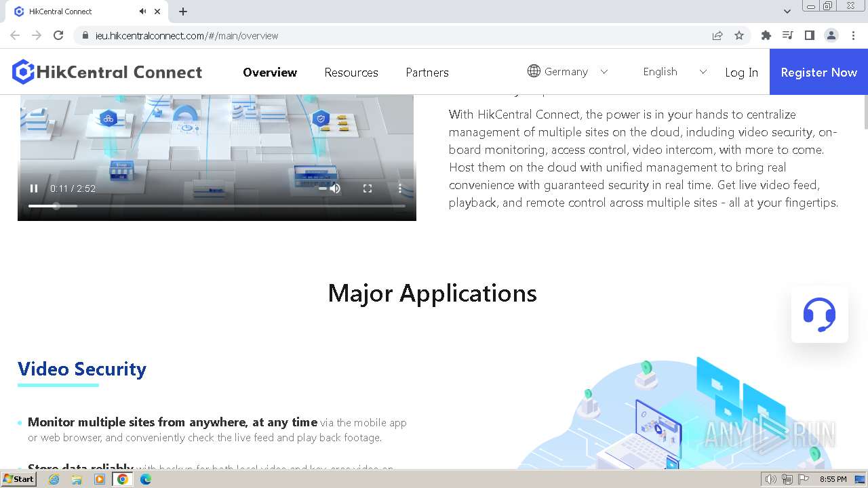Go back with the browser back arrow

[15, 35]
